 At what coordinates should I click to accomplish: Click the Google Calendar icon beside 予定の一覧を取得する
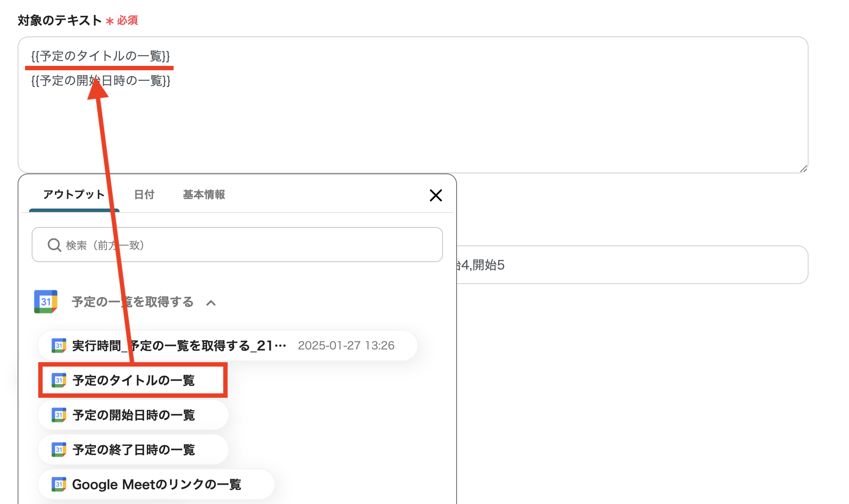(45, 302)
